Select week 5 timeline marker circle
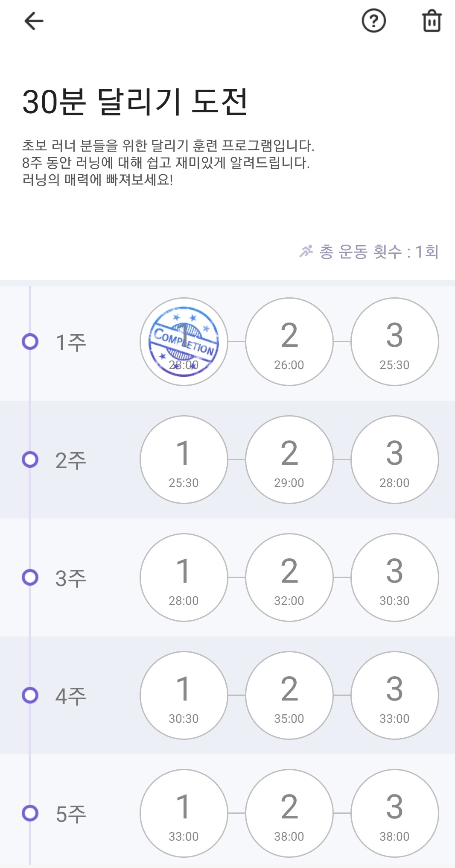455x868 pixels. (x=30, y=813)
